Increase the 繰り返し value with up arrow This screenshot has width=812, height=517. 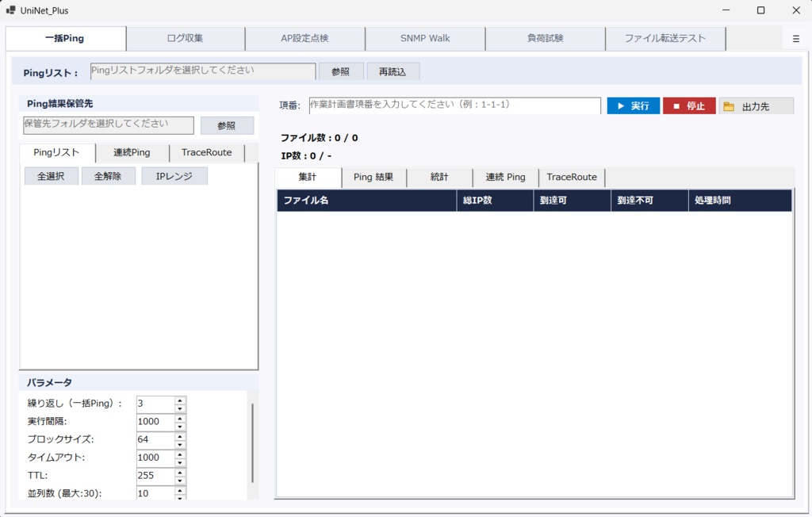[180, 400]
